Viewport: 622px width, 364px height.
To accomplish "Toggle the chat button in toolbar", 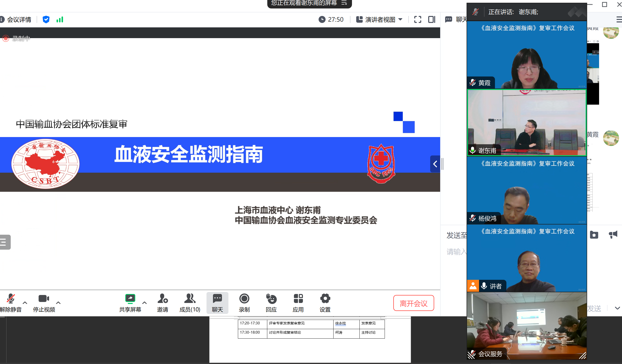I will point(217,303).
